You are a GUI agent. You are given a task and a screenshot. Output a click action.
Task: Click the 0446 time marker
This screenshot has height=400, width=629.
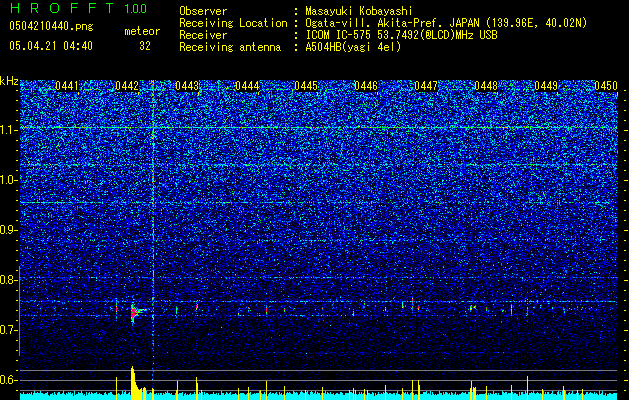coord(366,86)
